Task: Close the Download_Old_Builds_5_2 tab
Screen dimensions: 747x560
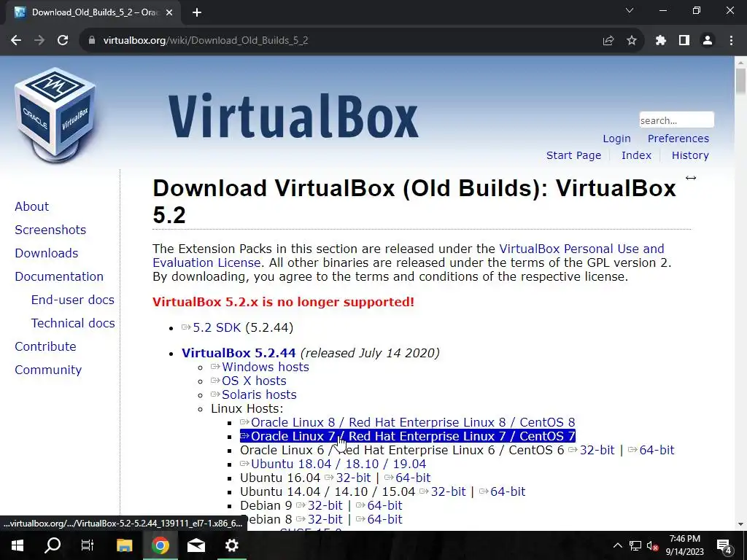Action: click(x=169, y=12)
